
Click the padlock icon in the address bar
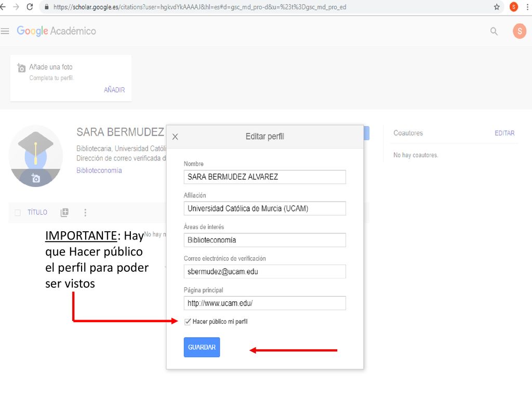click(x=47, y=7)
